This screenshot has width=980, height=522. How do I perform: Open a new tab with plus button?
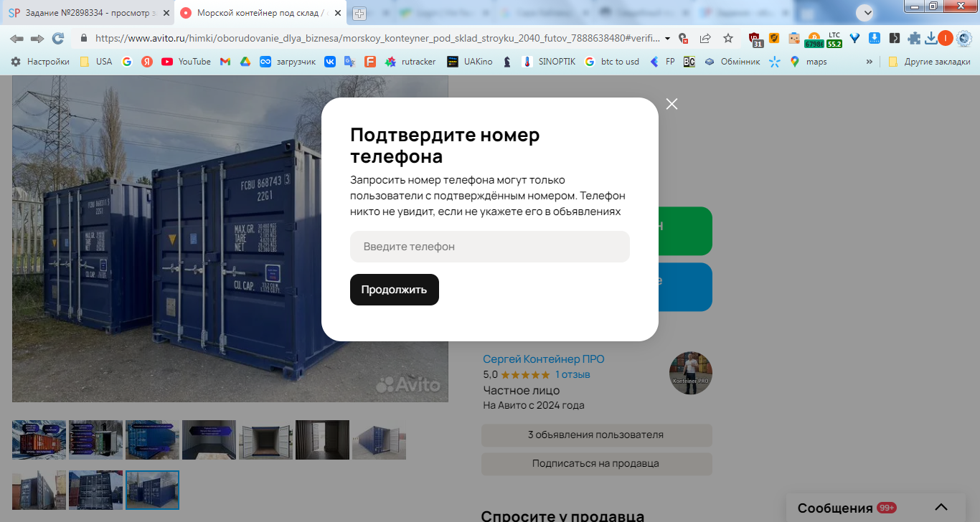(x=359, y=14)
